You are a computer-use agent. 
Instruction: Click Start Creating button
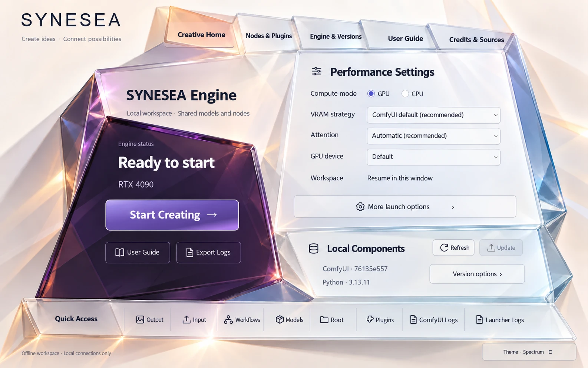(172, 215)
